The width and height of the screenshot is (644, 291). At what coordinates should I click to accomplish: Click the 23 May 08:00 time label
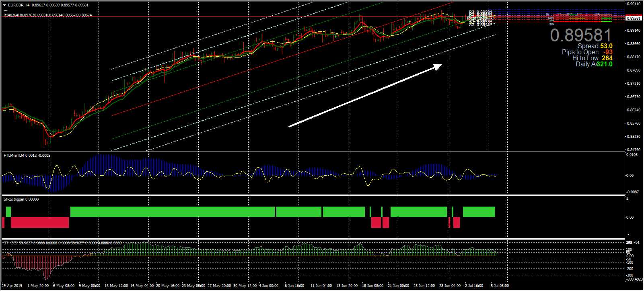coord(193,286)
